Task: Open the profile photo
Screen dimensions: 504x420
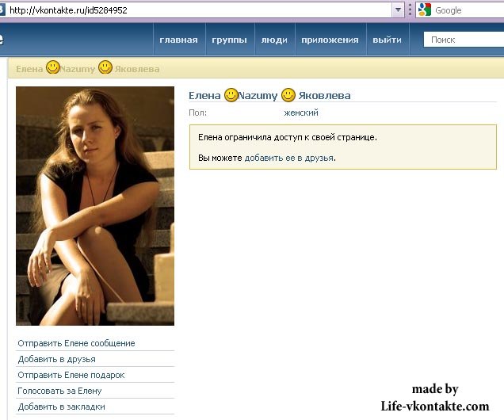Action: click(95, 206)
